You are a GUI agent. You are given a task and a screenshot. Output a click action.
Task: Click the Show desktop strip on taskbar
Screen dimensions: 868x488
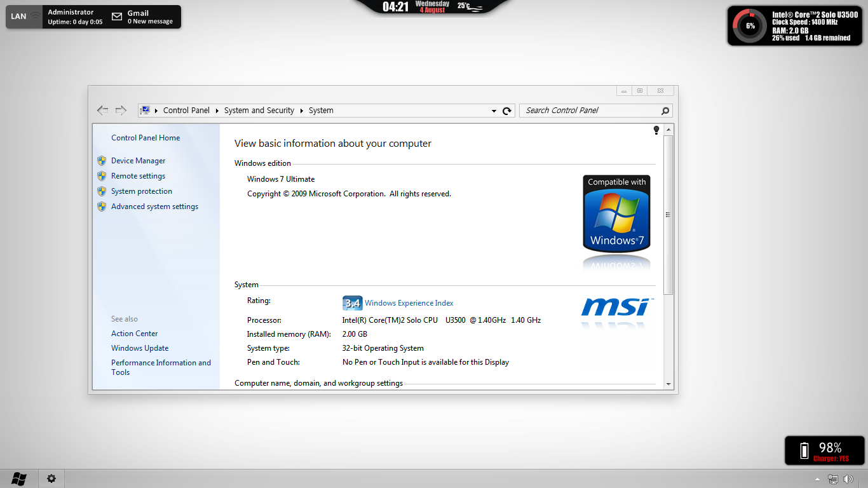click(x=863, y=478)
